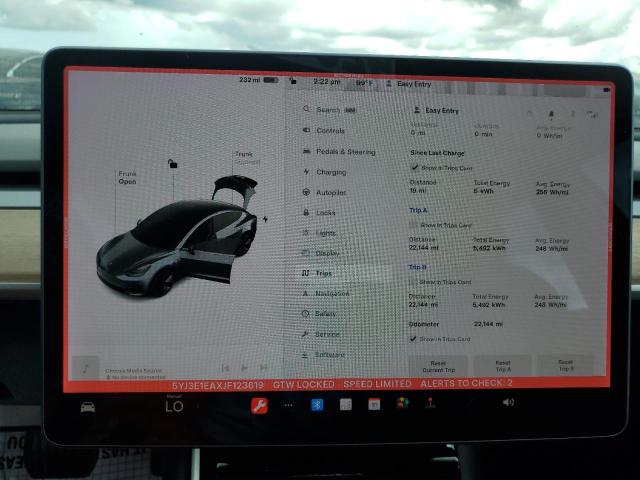Image resolution: width=640 pixels, height=480 pixels.
Task: Tap Trip A total energy 5,492 kWh
Action: tap(489, 248)
